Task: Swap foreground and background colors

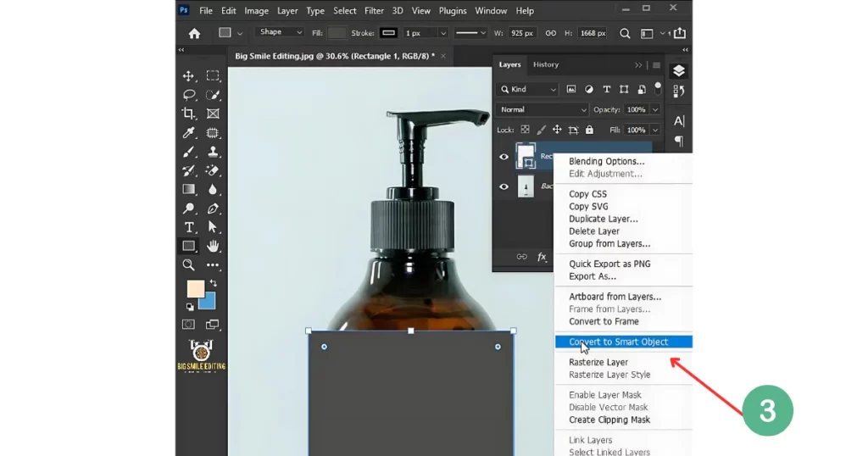Action: click(213, 283)
